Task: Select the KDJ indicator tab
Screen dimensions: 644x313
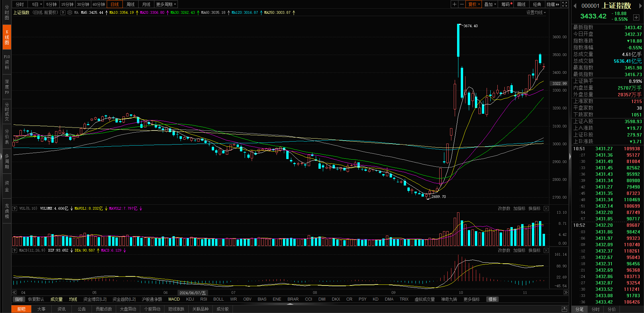Action: (x=190, y=299)
